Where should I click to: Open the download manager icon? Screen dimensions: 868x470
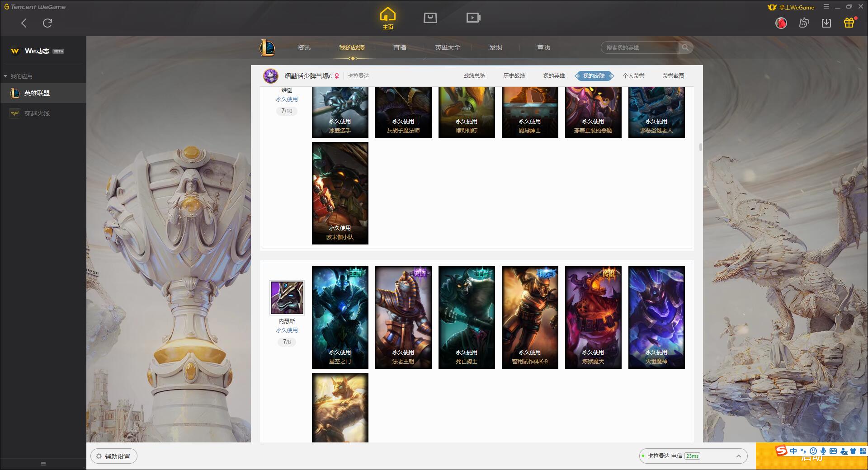tap(826, 23)
